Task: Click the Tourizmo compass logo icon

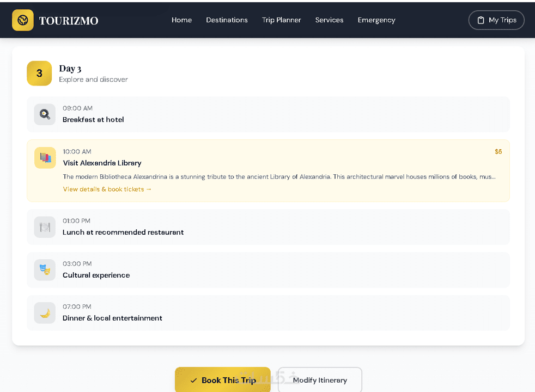Action: tap(23, 20)
